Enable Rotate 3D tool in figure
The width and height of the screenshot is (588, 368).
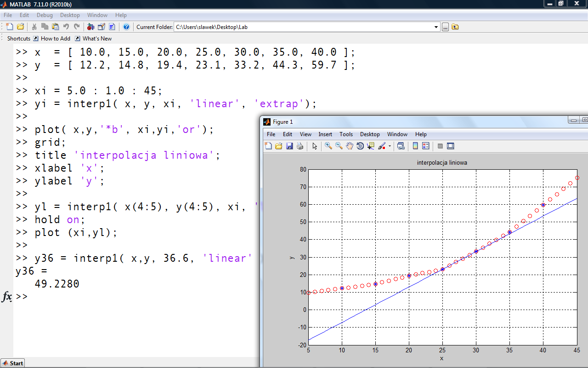pyautogui.click(x=360, y=146)
